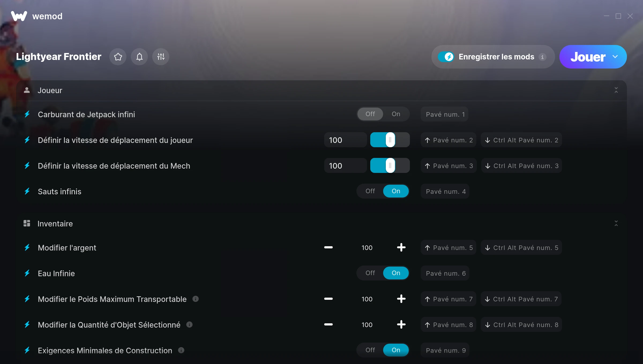Edit increase hotkey Pavé num. 2
Viewport: 643px width, 364px height.
pyautogui.click(x=448, y=140)
